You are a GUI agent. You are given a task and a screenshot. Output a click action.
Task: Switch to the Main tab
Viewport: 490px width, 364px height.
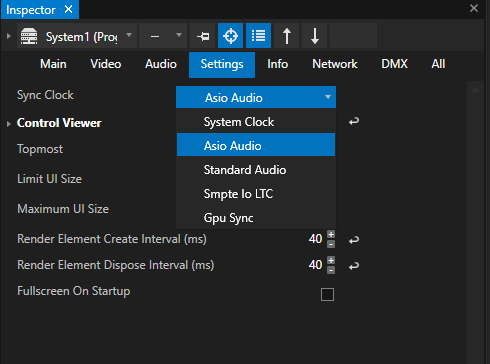tap(53, 64)
